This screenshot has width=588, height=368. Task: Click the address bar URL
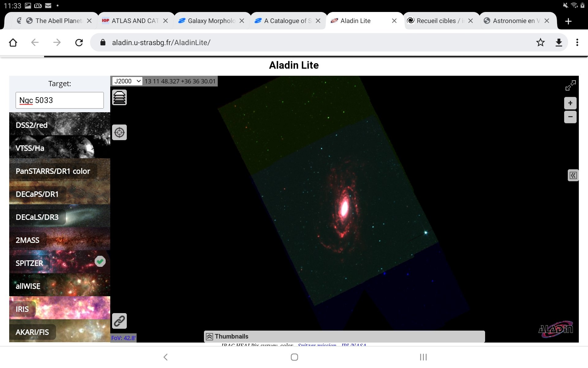161,43
